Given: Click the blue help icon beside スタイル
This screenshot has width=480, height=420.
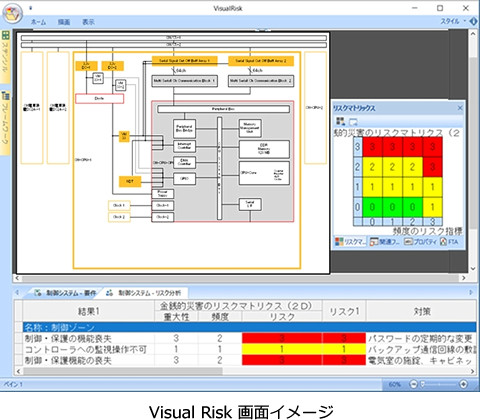Looking at the screenshot, I should click(473, 21).
